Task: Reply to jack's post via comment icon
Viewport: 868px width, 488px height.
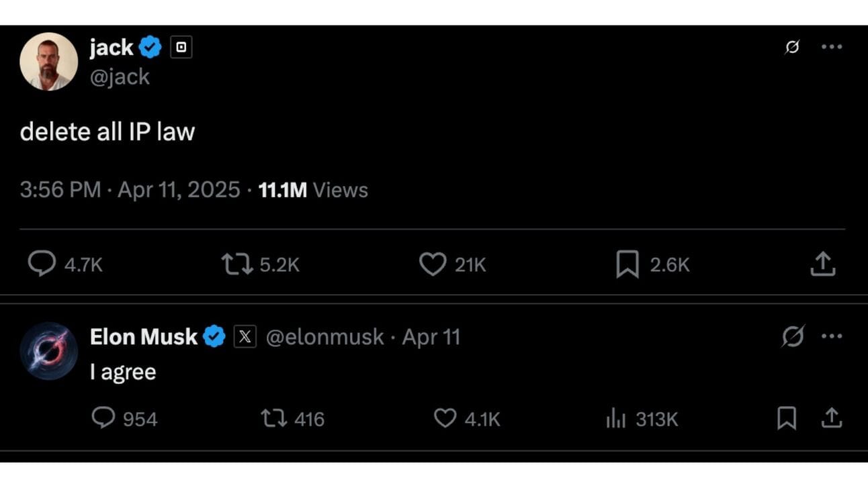Action: tap(42, 264)
